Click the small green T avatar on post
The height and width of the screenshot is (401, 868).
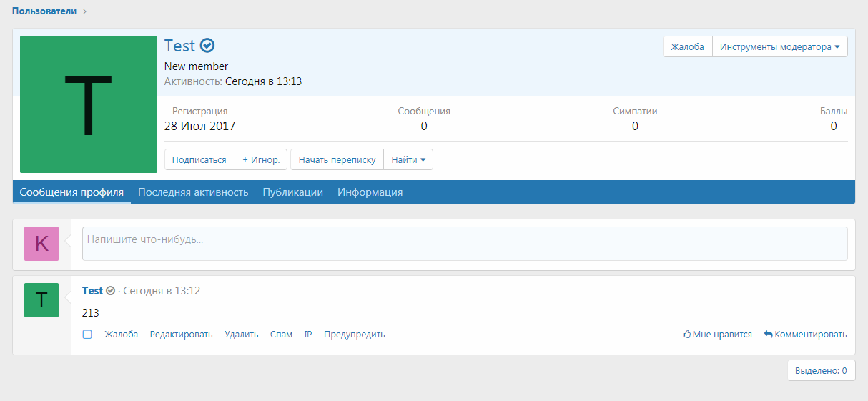tap(41, 300)
